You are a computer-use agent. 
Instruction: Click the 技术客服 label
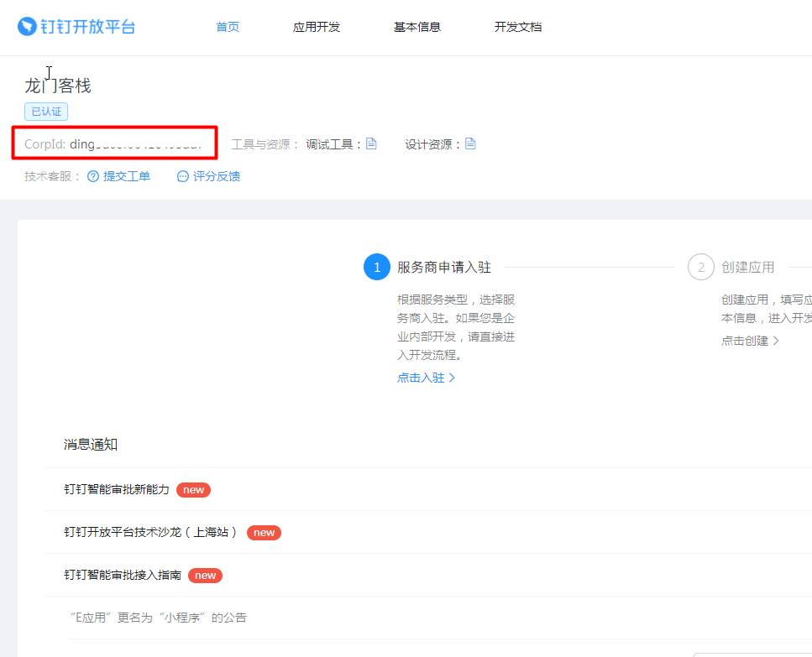pos(52,176)
